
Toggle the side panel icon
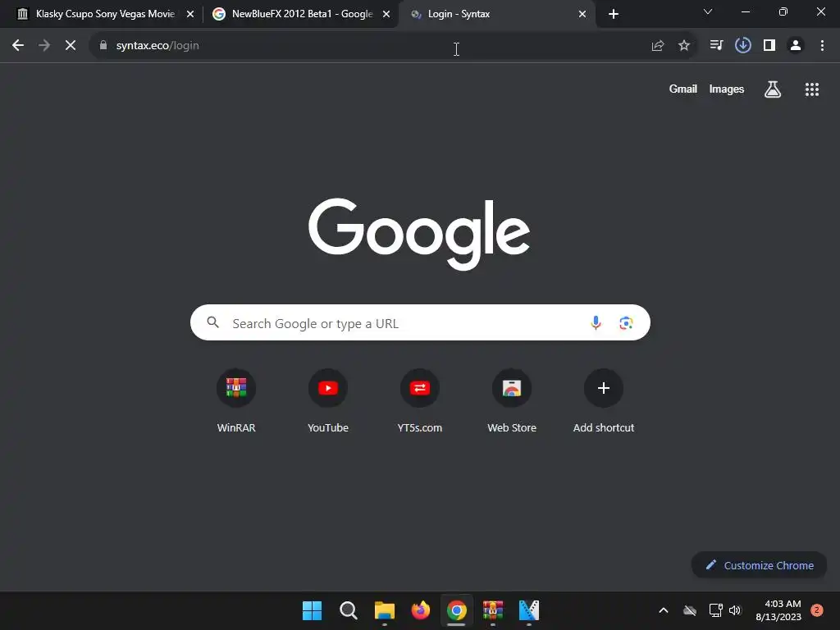pos(769,46)
